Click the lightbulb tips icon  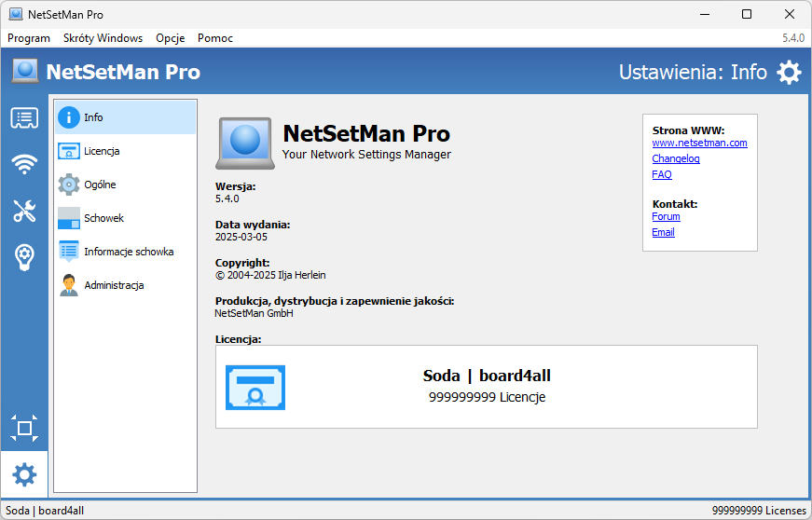pos(24,256)
